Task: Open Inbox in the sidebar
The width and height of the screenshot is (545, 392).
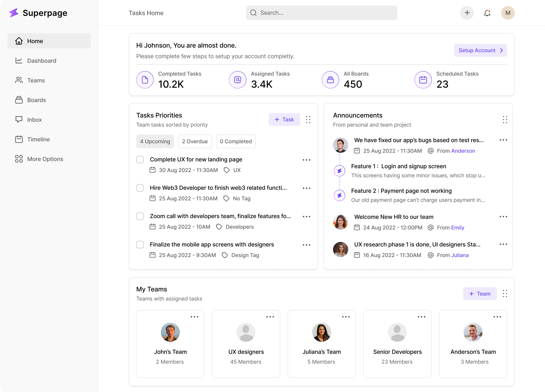Action: pyautogui.click(x=34, y=120)
